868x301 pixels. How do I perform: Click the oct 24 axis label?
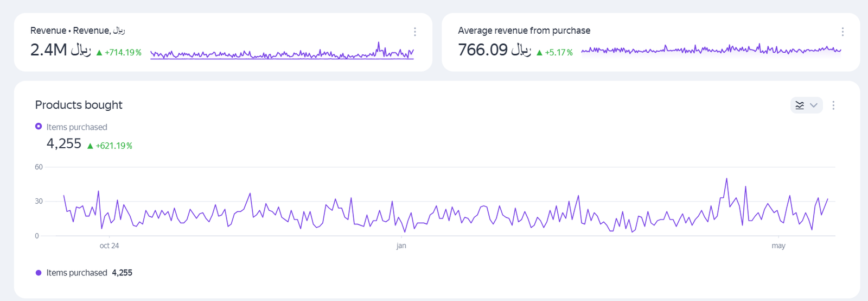click(109, 246)
